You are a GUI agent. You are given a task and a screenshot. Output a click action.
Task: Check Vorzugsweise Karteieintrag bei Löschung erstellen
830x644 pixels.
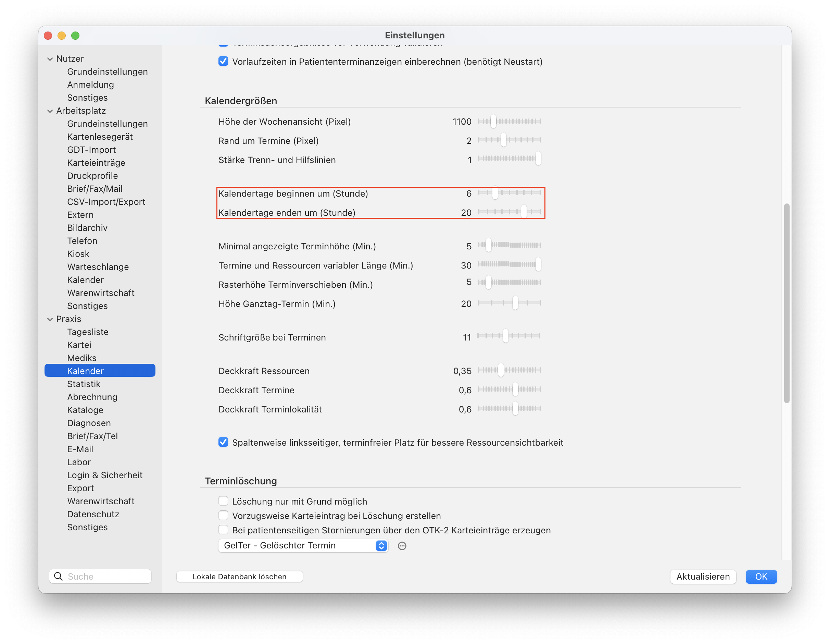[x=223, y=516]
